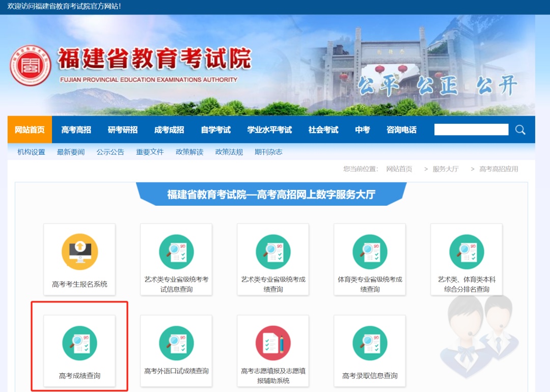The height and width of the screenshot is (392, 550).
Task: Open the 高考外语口试成绩查询 icon
Action: tap(176, 343)
